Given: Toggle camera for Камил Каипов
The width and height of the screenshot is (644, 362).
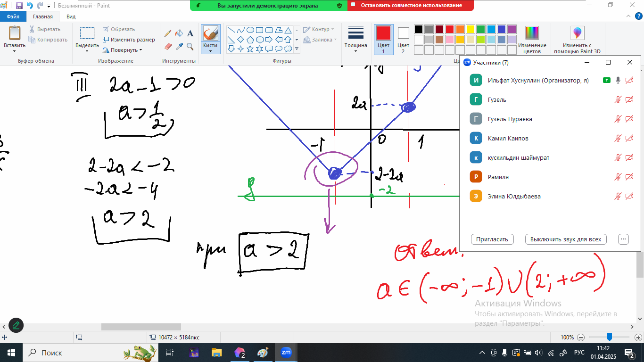Looking at the screenshot, I should [x=629, y=139].
